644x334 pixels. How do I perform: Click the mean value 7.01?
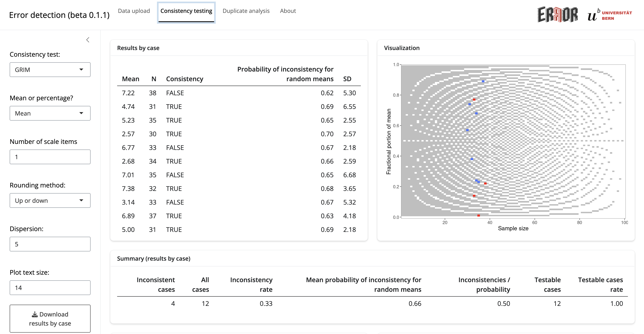(x=128, y=175)
